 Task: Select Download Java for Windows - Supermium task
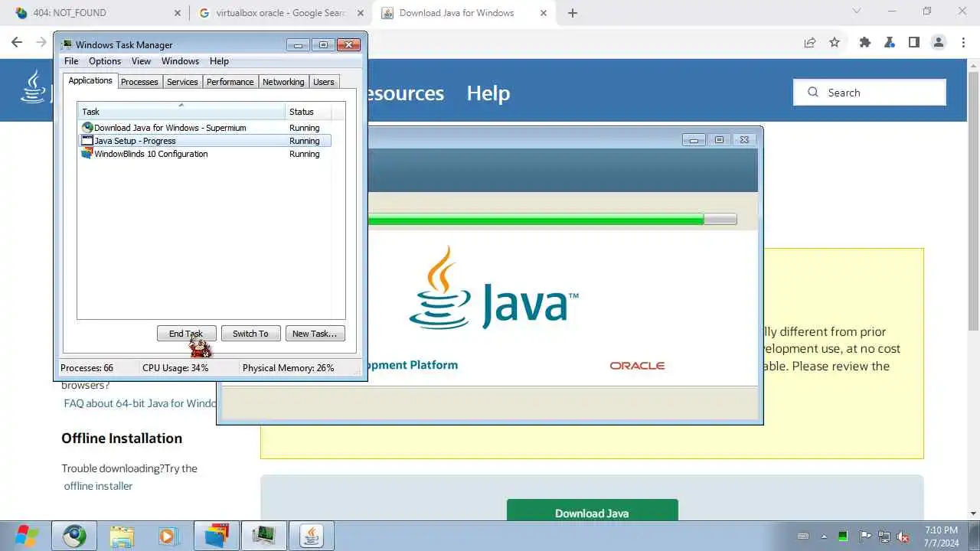pyautogui.click(x=205, y=128)
